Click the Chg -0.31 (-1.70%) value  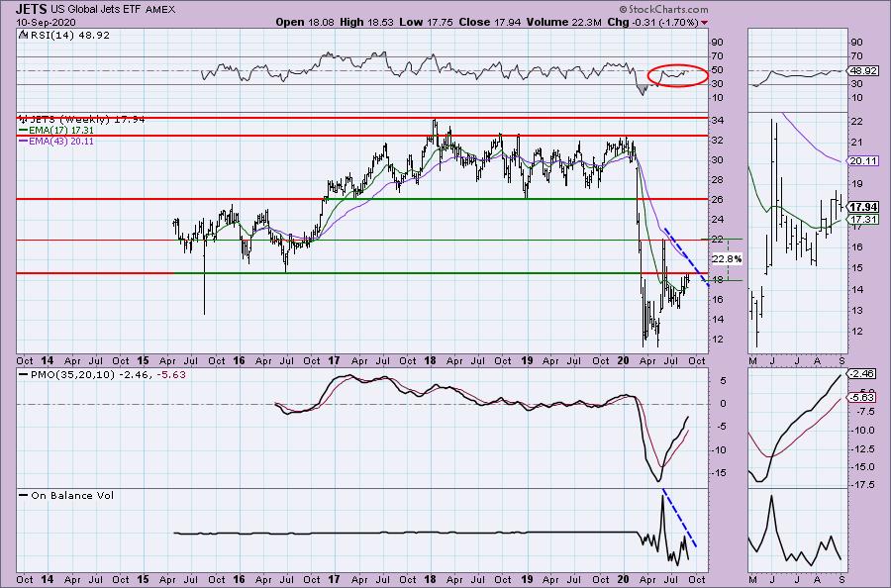pyautogui.click(x=652, y=22)
